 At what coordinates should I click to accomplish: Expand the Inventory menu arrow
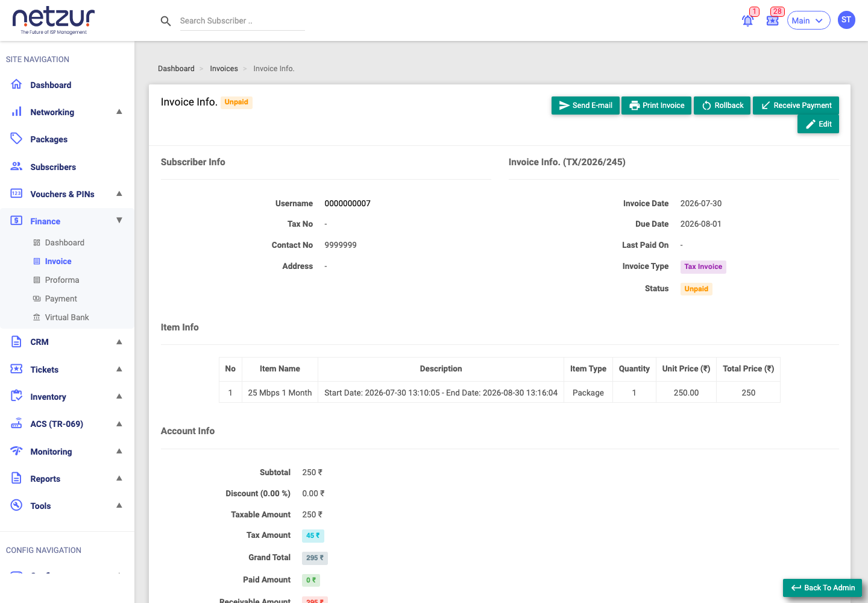[x=119, y=396]
